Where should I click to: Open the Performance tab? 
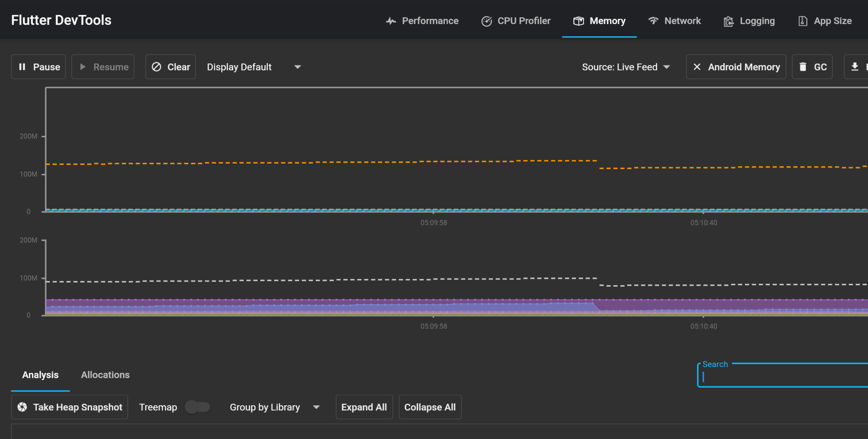pos(422,21)
